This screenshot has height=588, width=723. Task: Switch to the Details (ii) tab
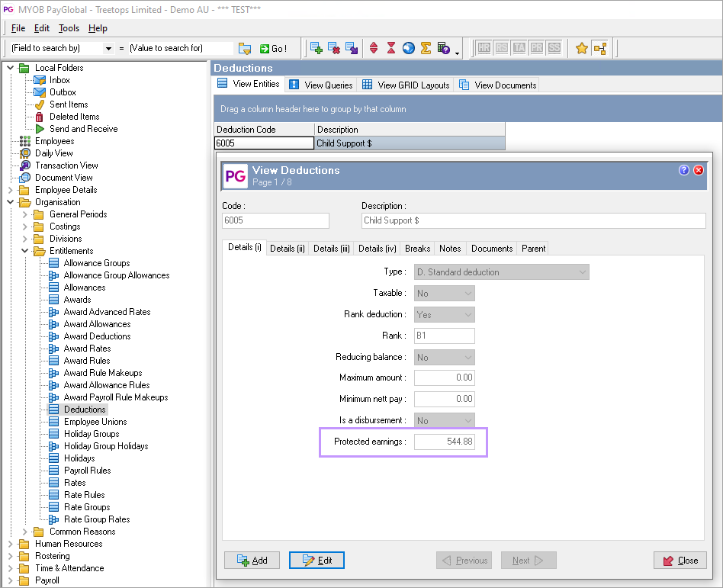(x=288, y=249)
